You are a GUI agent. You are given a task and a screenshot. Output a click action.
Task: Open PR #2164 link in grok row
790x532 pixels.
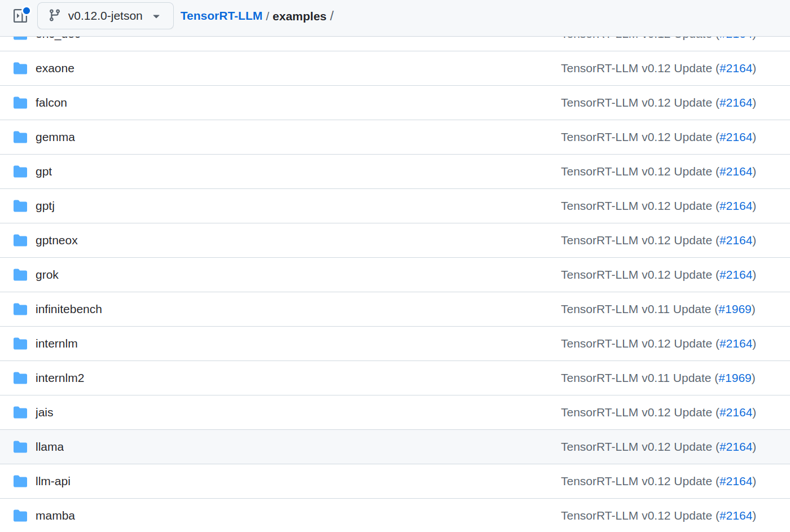(x=736, y=275)
